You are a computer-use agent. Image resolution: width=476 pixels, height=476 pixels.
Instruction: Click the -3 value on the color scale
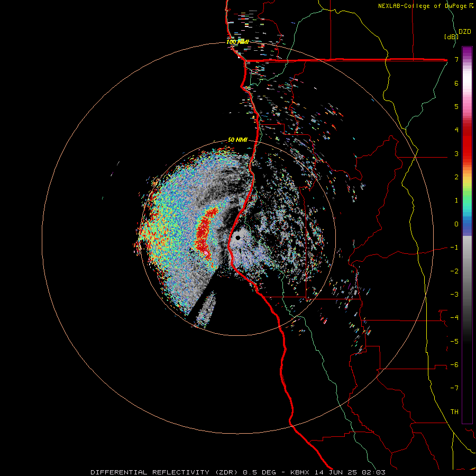(454, 295)
